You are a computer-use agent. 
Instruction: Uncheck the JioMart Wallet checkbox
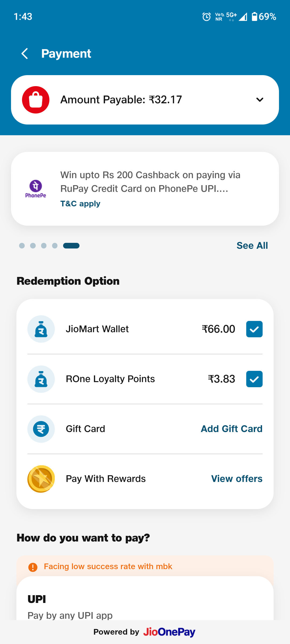pos(254,329)
